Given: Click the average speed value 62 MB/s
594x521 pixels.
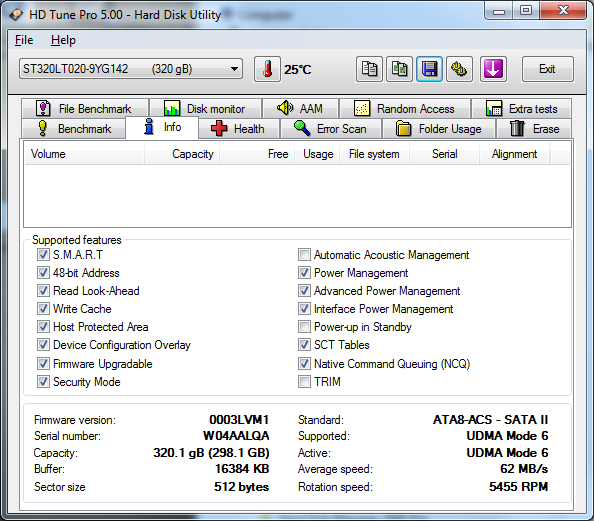Looking at the screenshot, I should (524, 469).
